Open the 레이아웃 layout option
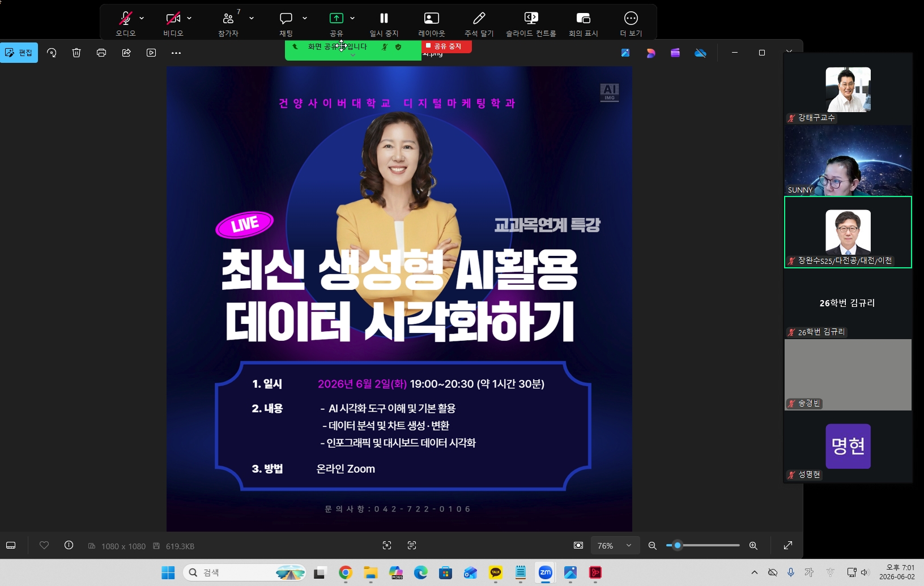 (x=432, y=23)
